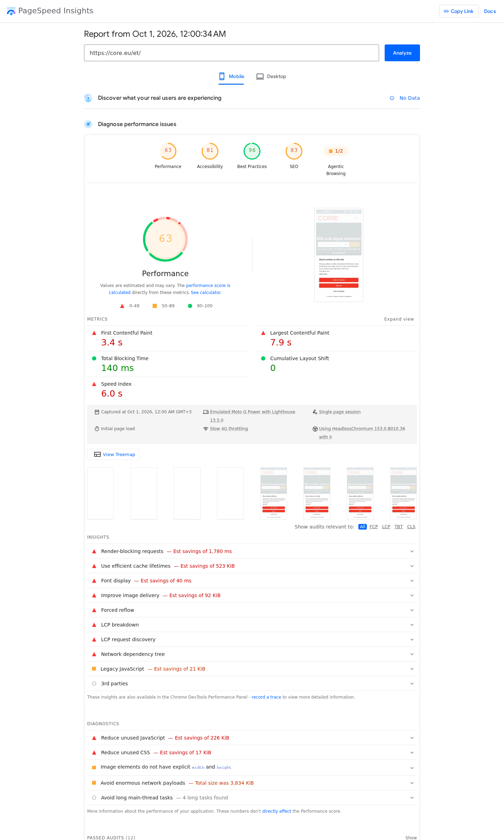504x840 pixels.
Task: Expand Avoid enormous network payloads diagnostic
Action: (252, 783)
